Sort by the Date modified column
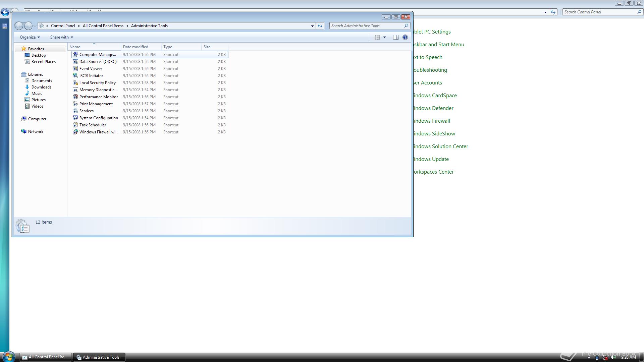The height and width of the screenshot is (362, 644). coord(141,47)
